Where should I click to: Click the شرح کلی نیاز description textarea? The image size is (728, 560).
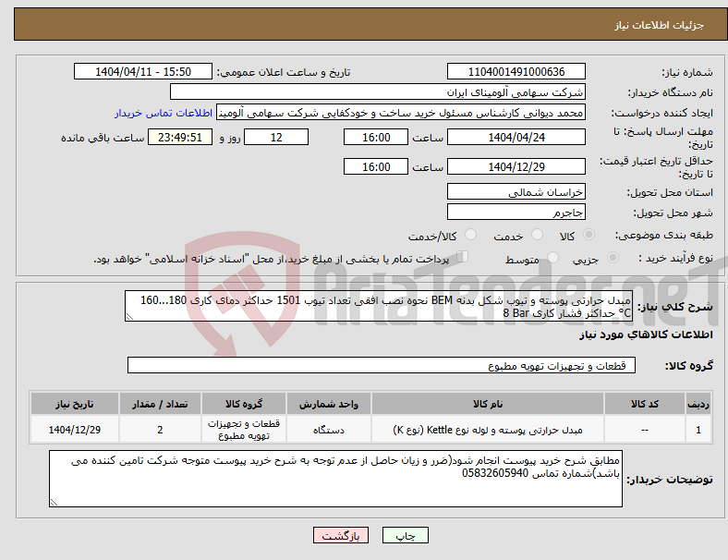click(379, 306)
